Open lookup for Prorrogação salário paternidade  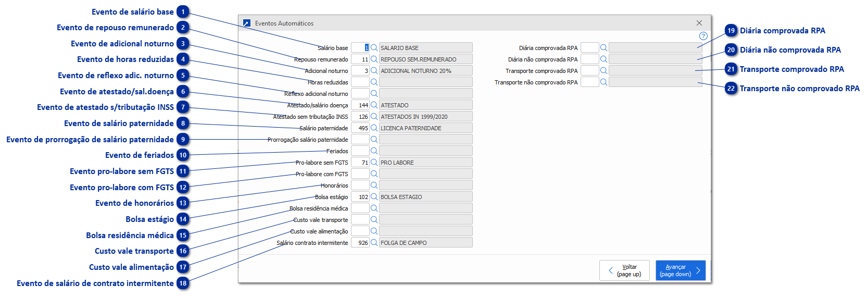click(x=374, y=139)
